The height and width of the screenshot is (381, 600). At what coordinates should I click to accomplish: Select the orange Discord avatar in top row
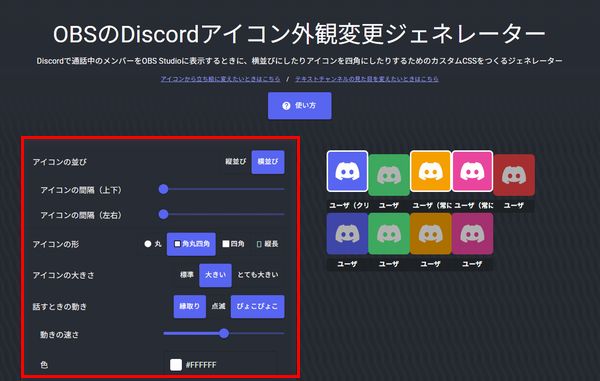[430, 171]
